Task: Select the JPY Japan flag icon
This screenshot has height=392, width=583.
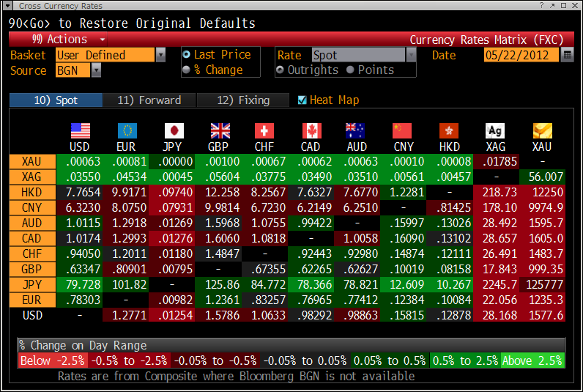Action: coord(174,130)
